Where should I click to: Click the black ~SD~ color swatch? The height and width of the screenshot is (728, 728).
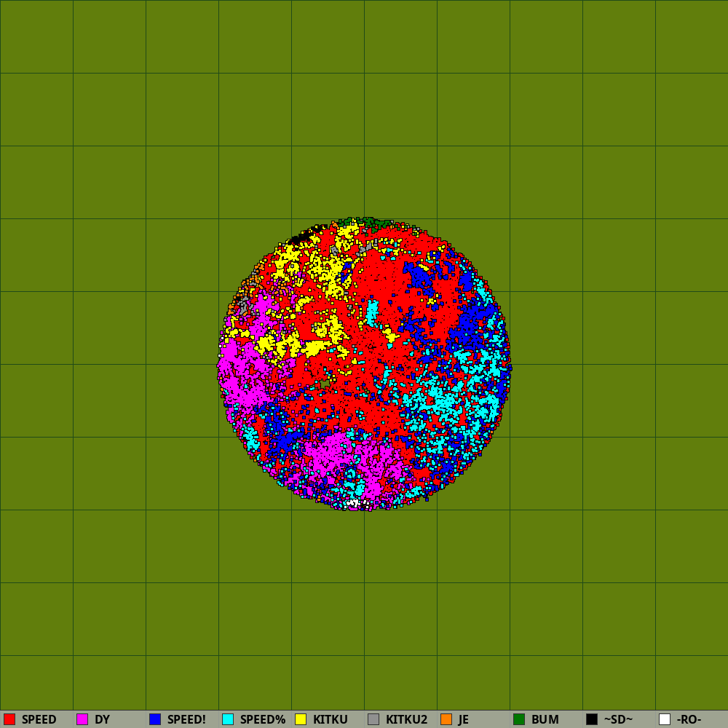592,719
